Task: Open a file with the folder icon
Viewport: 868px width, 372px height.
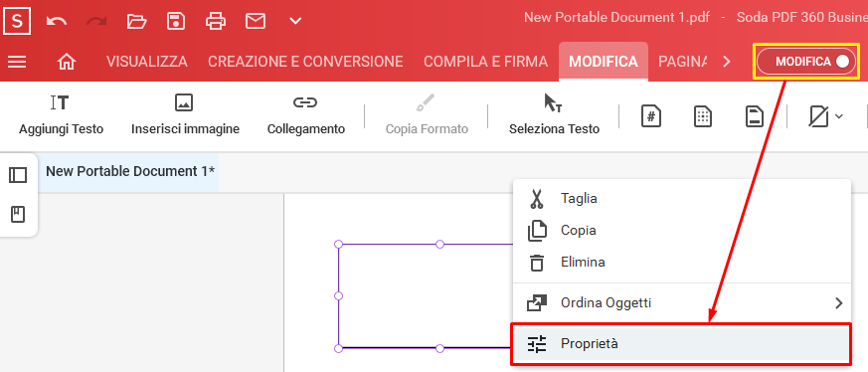Action: pyautogui.click(x=136, y=21)
